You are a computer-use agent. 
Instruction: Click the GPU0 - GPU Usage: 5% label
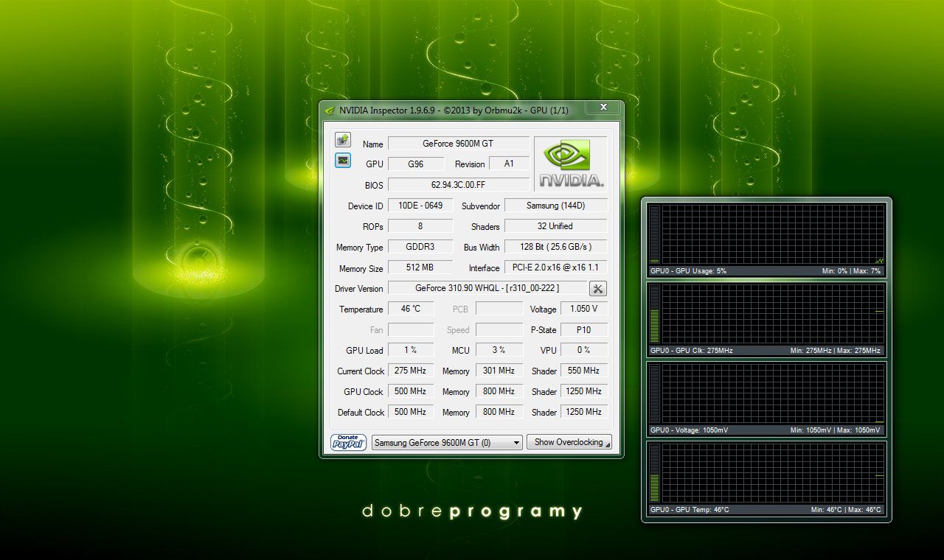tap(688, 271)
